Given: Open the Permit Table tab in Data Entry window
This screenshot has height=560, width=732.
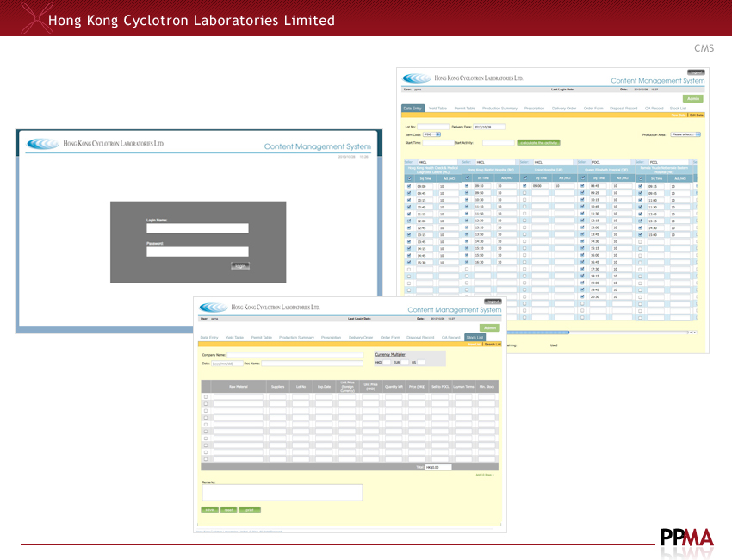Looking at the screenshot, I should pyautogui.click(x=465, y=109).
